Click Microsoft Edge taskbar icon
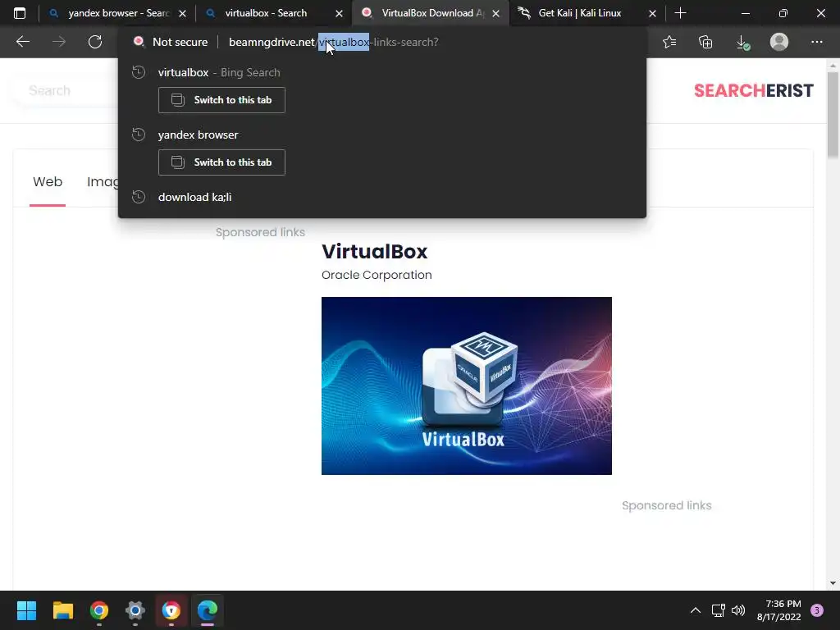 click(x=208, y=610)
